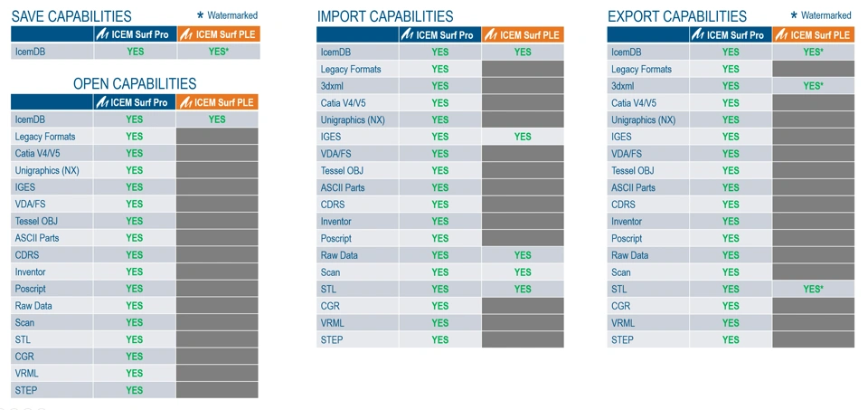Image resolution: width=868 pixels, height=410 pixels.
Task: Click the Watermarked asterisk above the Save table
Action: 200,16
